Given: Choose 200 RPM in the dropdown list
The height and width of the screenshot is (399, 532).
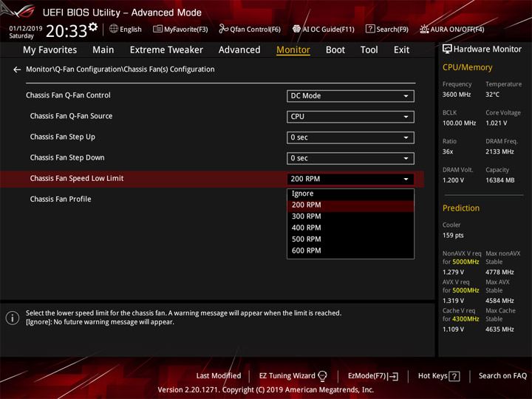Looking at the screenshot, I should pos(350,205).
